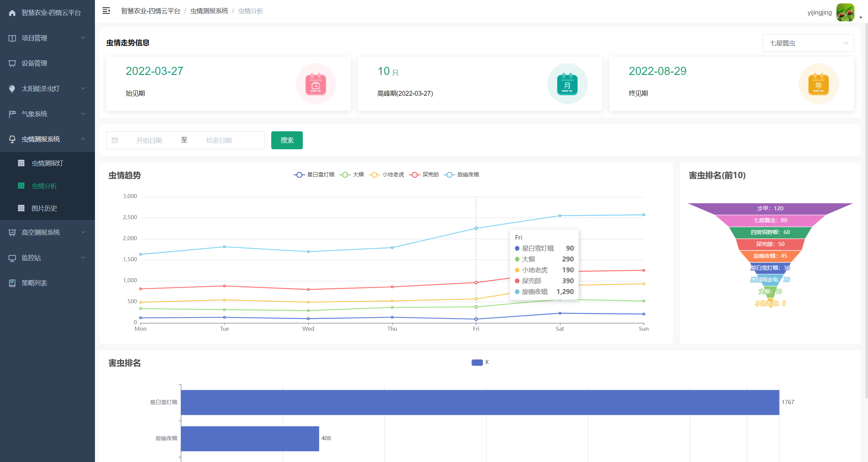Click the 结束日期 input field
Viewport: 868px width, 462px height.
[219, 140]
